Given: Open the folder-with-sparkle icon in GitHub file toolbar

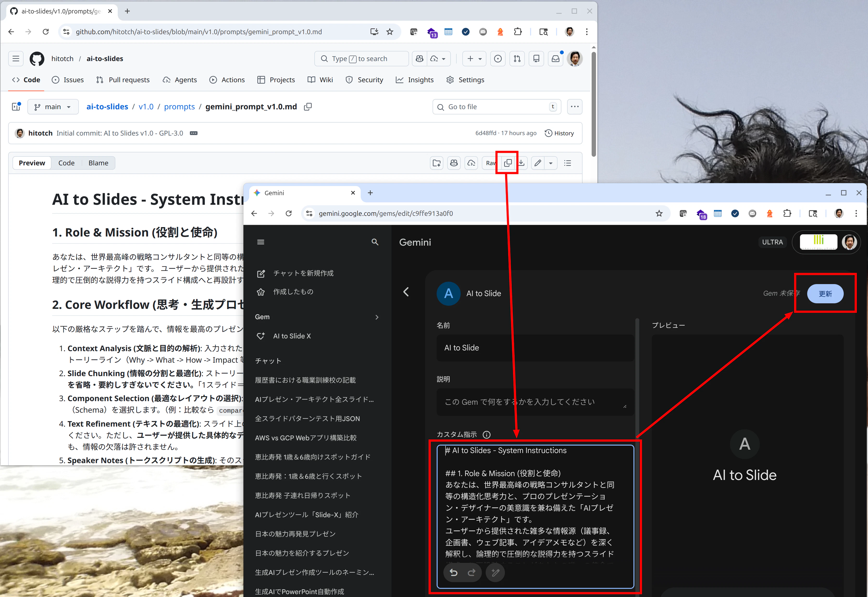Looking at the screenshot, I should (x=436, y=163).
